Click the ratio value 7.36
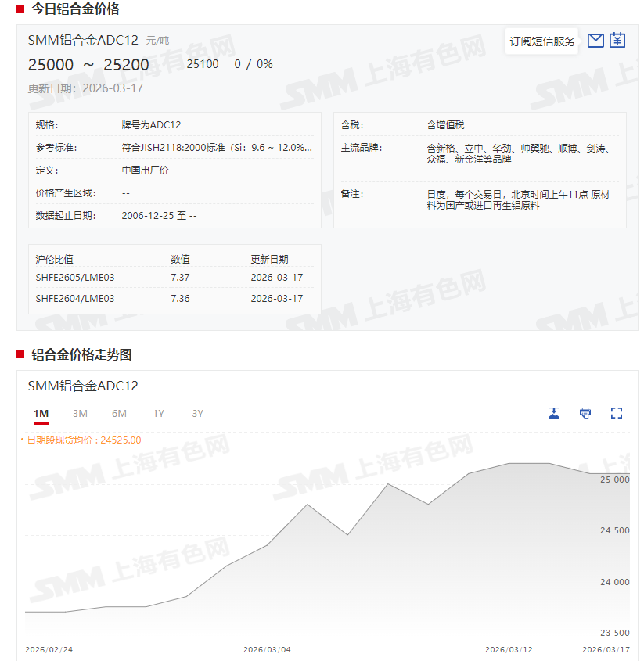This screenshot has height=661, width=644. (x=180, y=299)
